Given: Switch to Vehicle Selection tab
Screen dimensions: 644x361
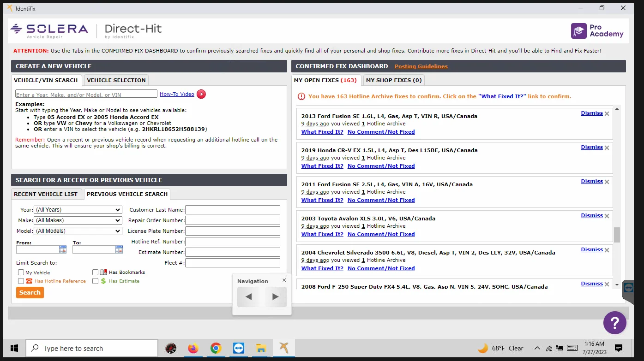Looking at the screenshot, I should point(116,80).
